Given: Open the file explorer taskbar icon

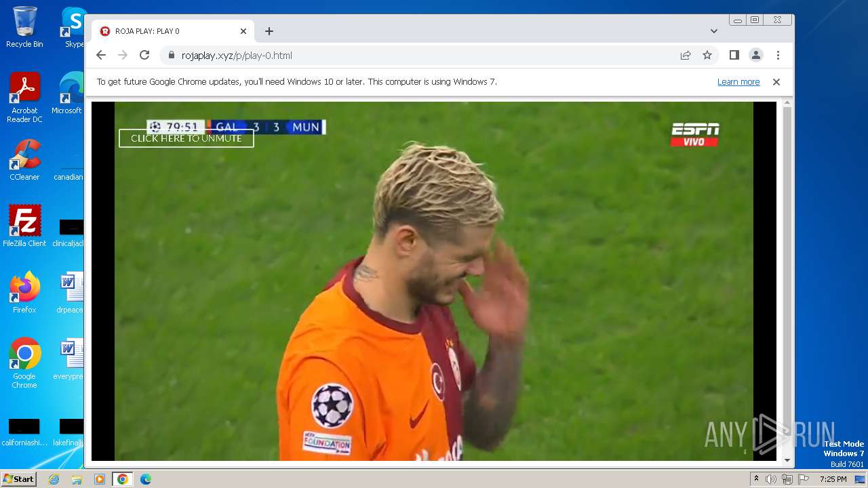Looking at the screenshot, I should click(77, 479).
